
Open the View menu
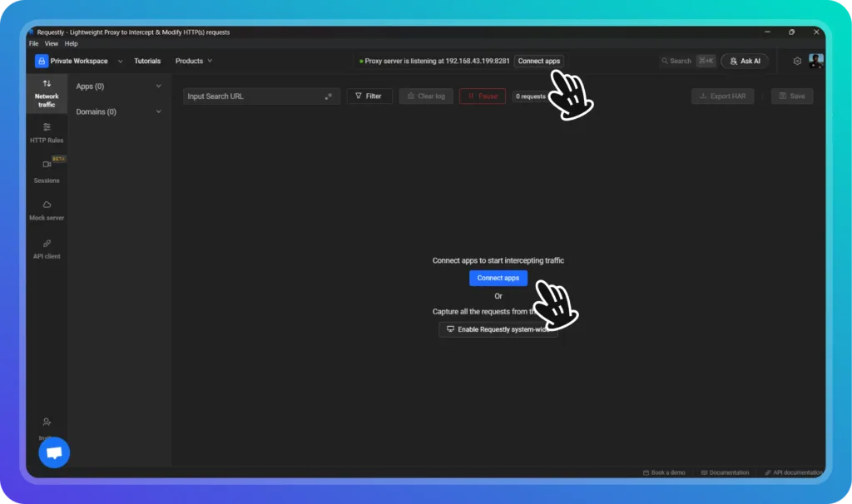[52, 43]
